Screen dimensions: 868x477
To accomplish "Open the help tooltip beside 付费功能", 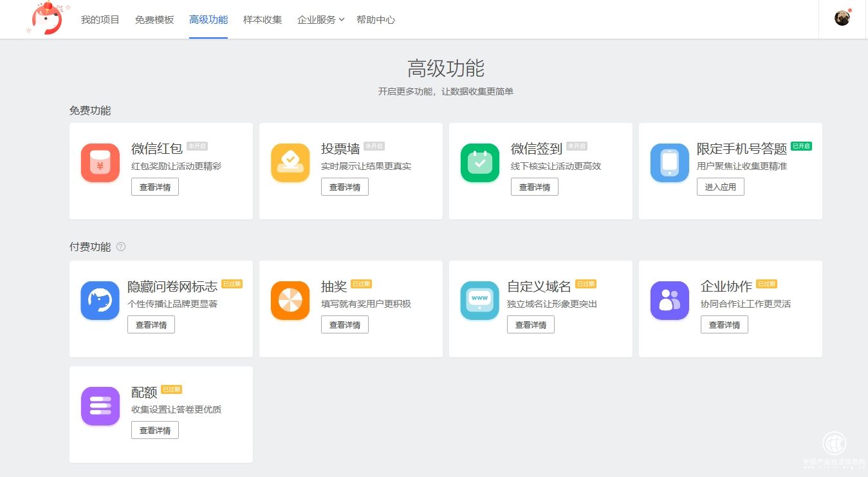I will click(121, 247).
